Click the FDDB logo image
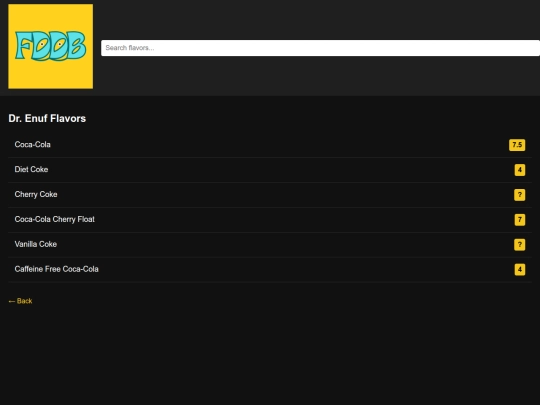Viewport: 540px width, 405px height. point(51,46)
